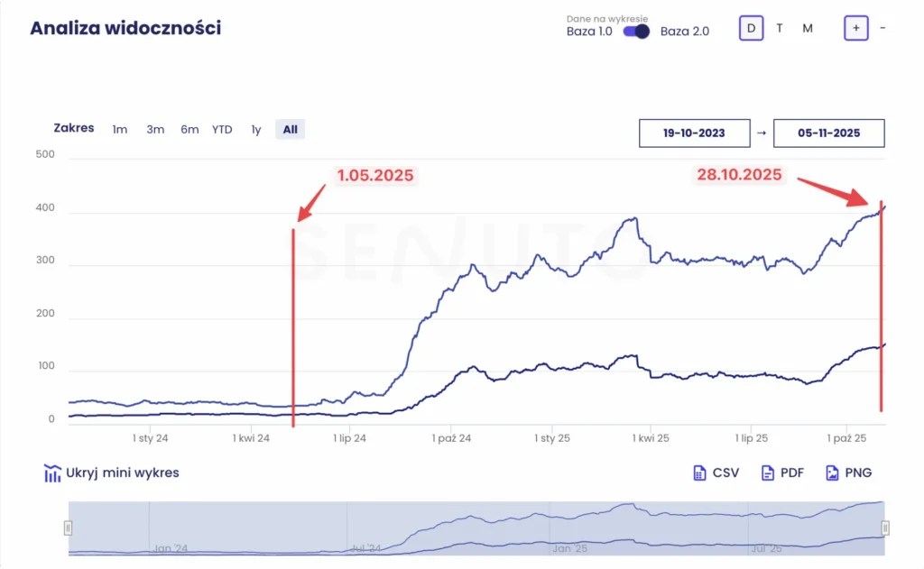Switch to daily D view
Screen dimensions: 924x569
pos(751,28)
